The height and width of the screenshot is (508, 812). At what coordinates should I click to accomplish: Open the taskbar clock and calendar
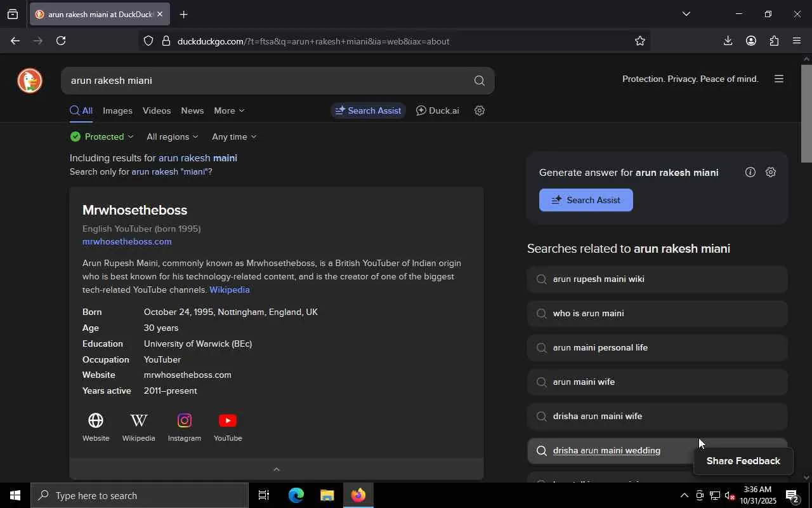757,495
